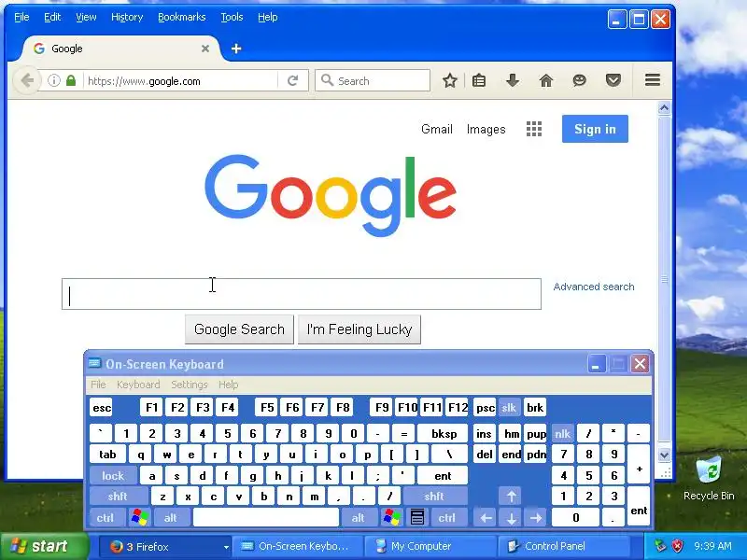Click the Google Search button
747x560 pixels.
[239, 329]
